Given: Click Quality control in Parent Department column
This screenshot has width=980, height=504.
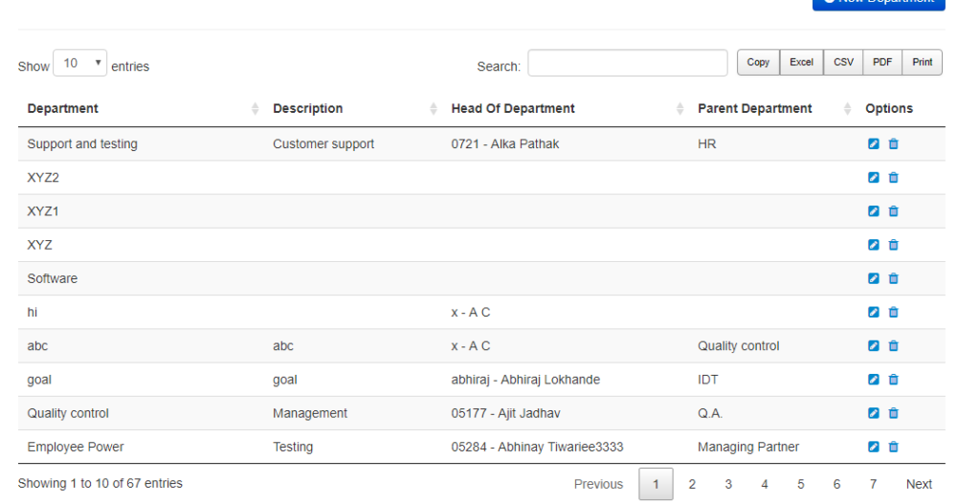Looking at the screenshot, I should 739,346.
